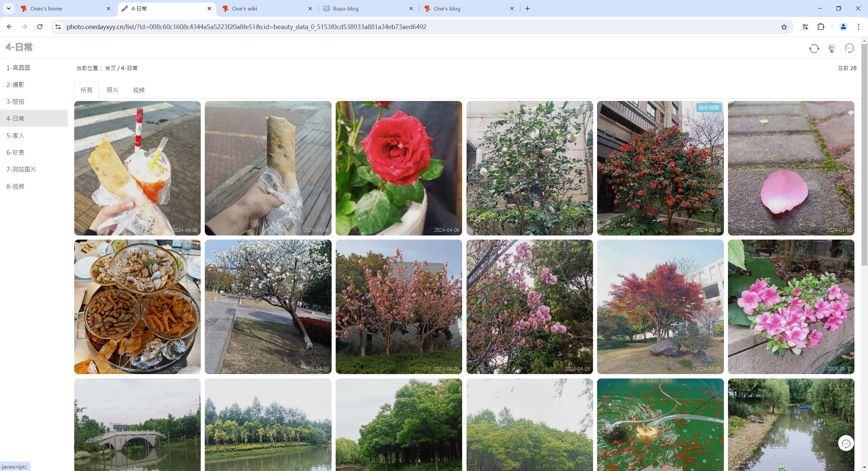Click the 首页 breadcrumb link
The width and height of the screenshot is (868, 471).
111,68
